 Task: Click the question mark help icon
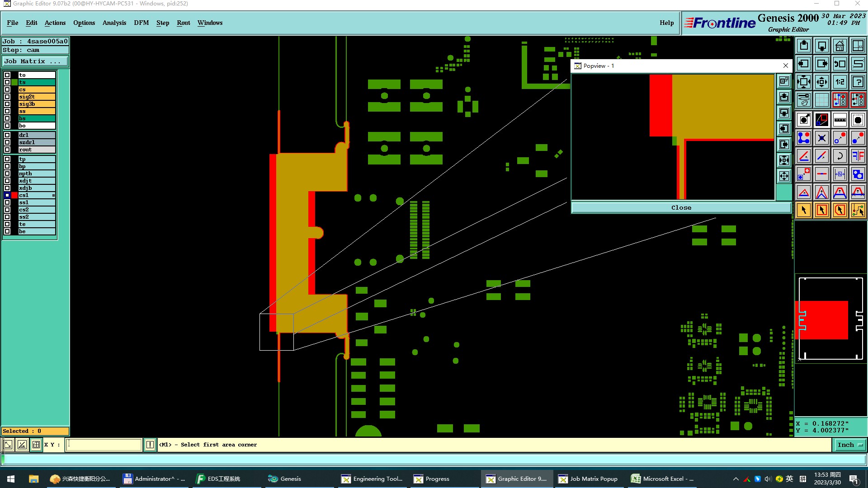(858, 82)
